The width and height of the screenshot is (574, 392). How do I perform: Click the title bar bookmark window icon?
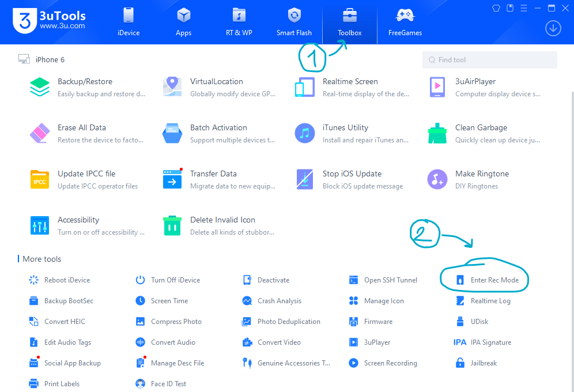click(x=510, y=8)
